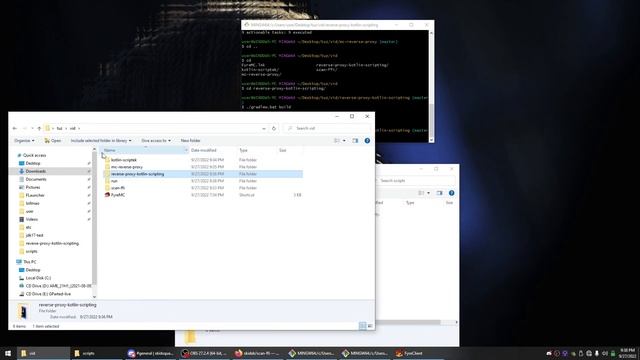Sort by the Date modified column header
This screenshot has height=360, width=640.
[213, 150]
